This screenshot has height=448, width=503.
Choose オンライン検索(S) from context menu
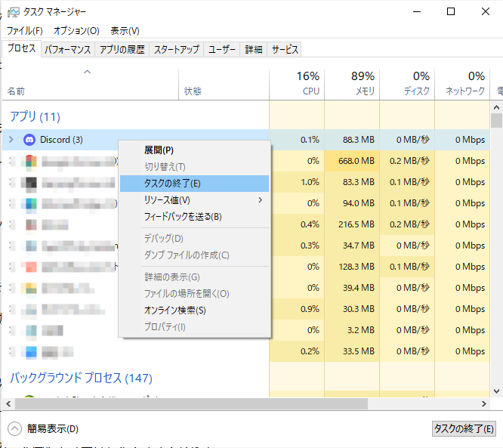(194, 311)
